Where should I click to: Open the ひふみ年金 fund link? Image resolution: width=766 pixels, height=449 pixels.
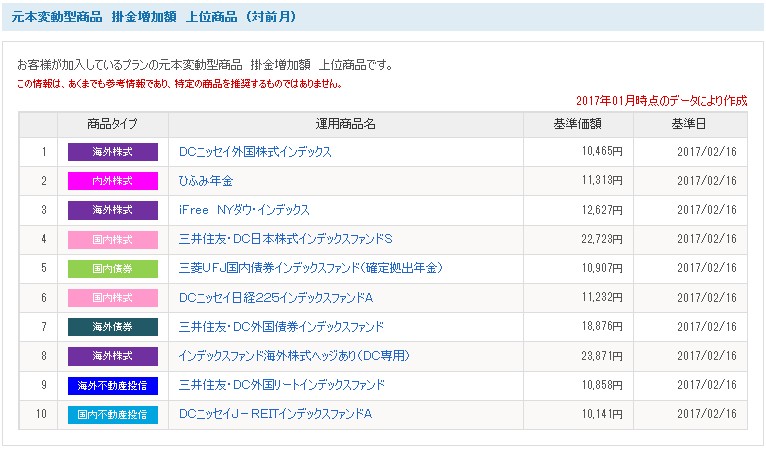point(206,181)
